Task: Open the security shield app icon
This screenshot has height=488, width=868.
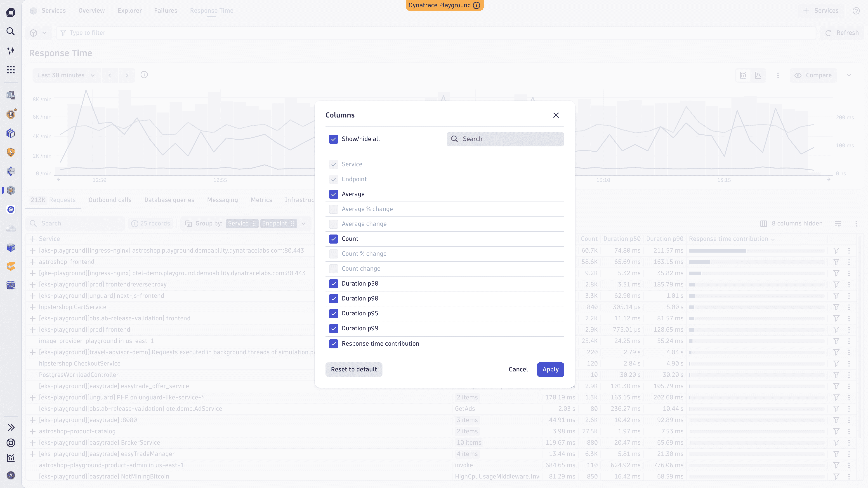Action: tap(11, 152)
